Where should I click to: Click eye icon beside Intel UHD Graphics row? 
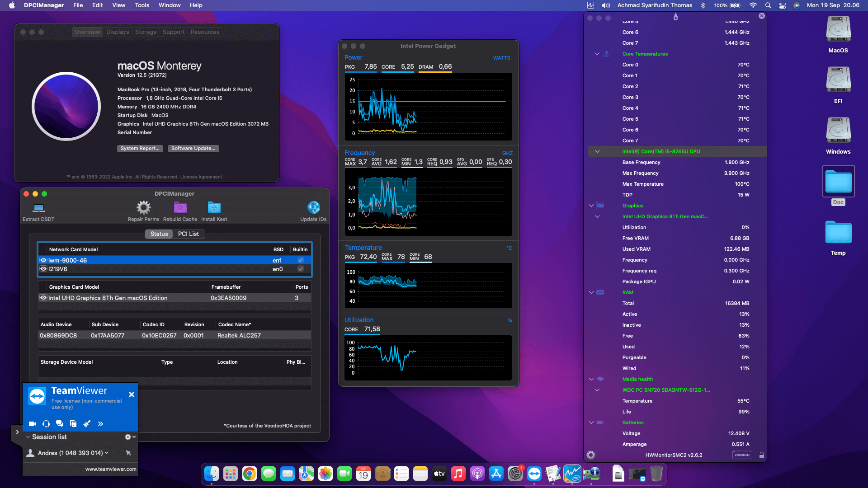pos(43,298)
